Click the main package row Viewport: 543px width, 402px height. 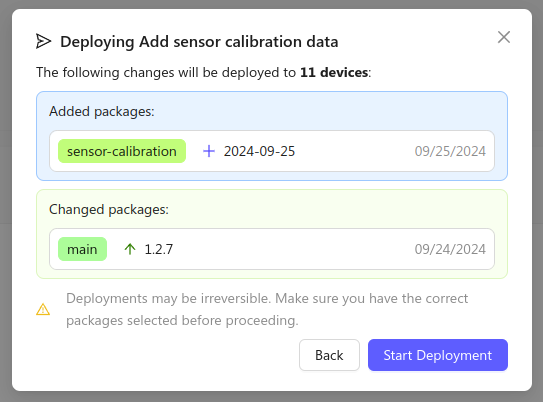point(272,249)
